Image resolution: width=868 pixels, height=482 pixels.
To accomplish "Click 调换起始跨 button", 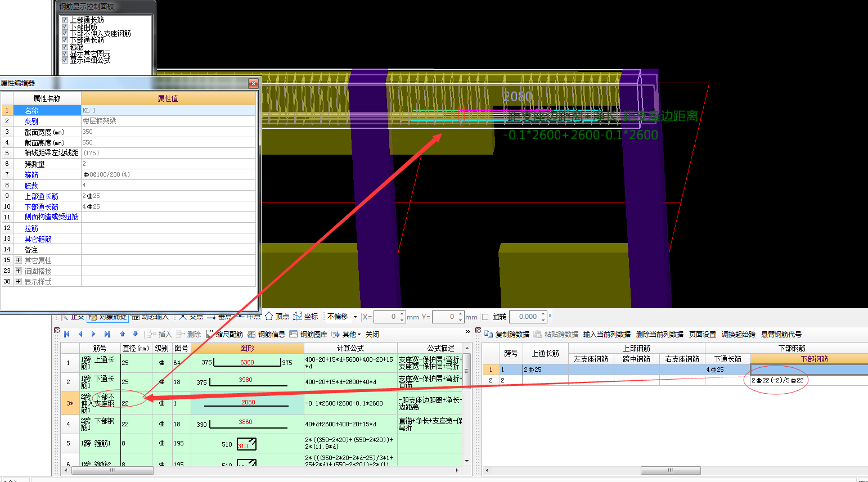I will pyautogui.click(x=738, y=334).
